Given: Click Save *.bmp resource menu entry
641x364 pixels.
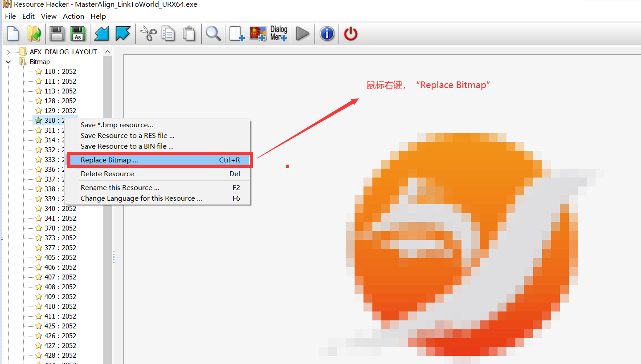Looking at the screenshot, I should (x=117, y=125).
